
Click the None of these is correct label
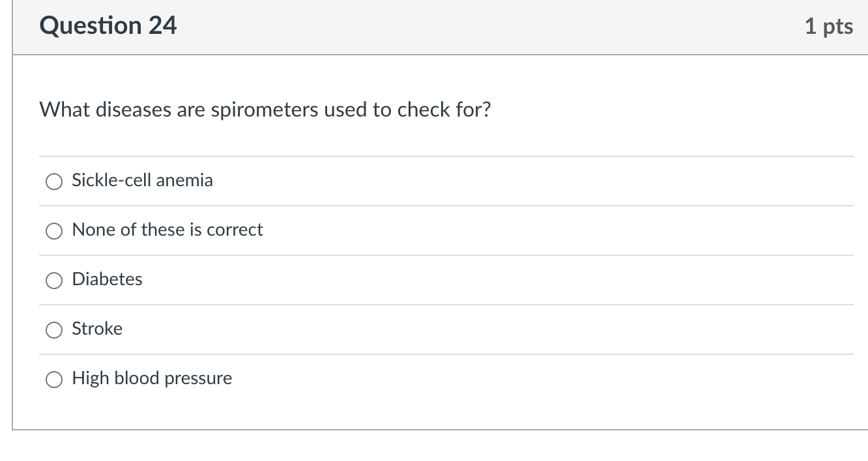(167, 230)
